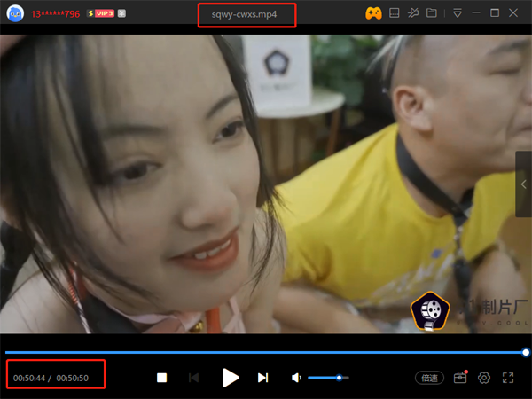Open file folder icon in title bar
Image resolution: width=532 pixels, height=399 pixels.
click(432, 13)
